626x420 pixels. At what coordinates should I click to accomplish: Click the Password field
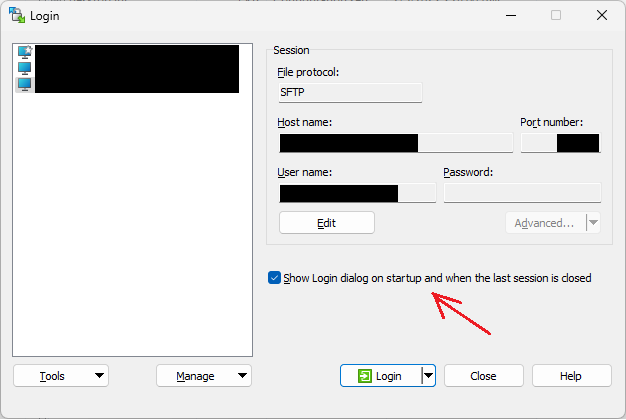(x=522, y=193)
